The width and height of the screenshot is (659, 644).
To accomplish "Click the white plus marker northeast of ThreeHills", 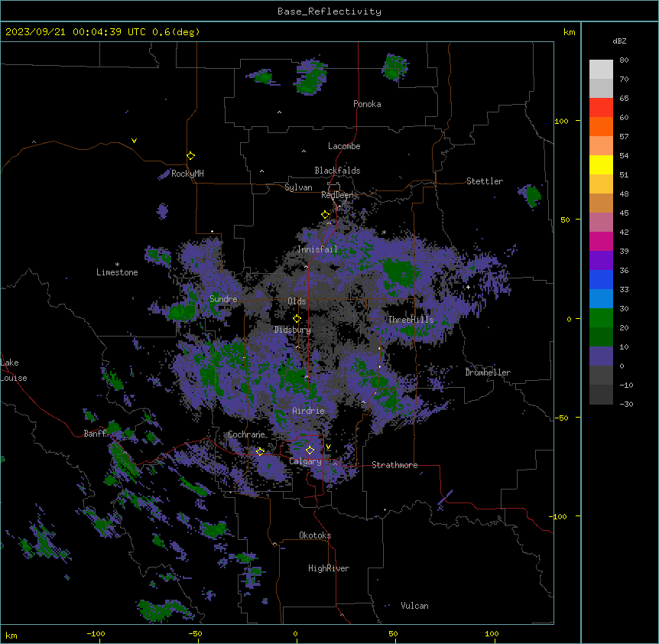I will tap(468, 287).
